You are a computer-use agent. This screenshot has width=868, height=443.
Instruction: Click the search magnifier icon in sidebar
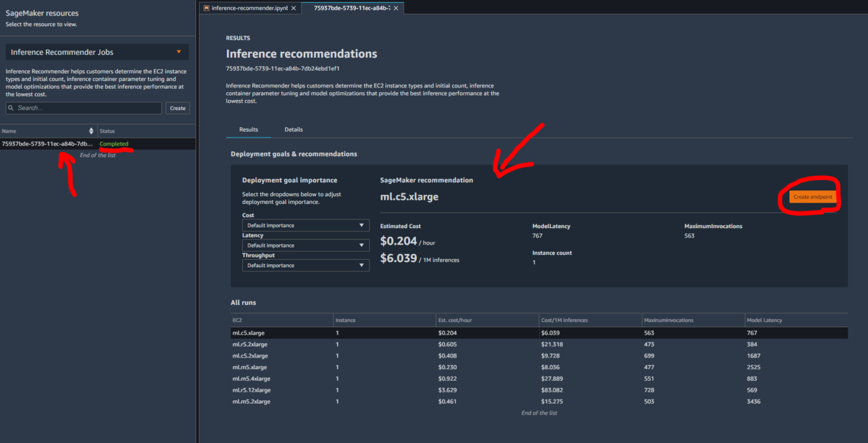pos(12,108)
